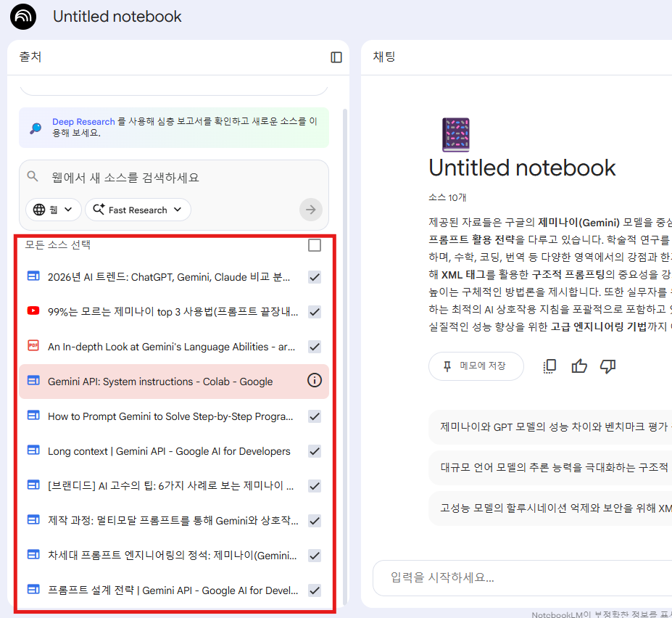
Task: Click the notebook emoji thumbnail
Action: point(456,135)
